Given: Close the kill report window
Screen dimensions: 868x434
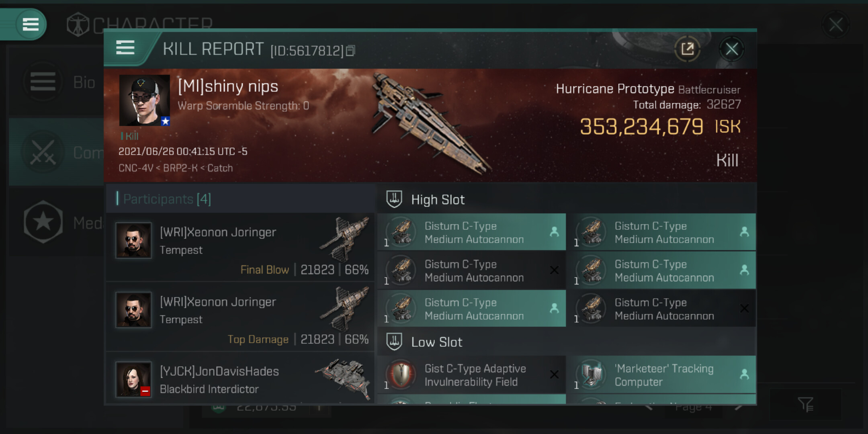Looking at the screenshot, I should 731,49.
